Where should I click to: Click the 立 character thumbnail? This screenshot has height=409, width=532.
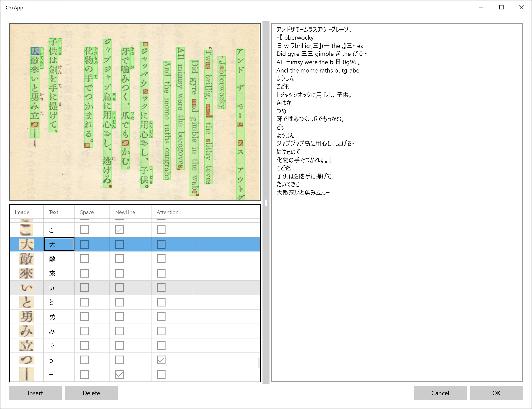[x=26, y=345]
